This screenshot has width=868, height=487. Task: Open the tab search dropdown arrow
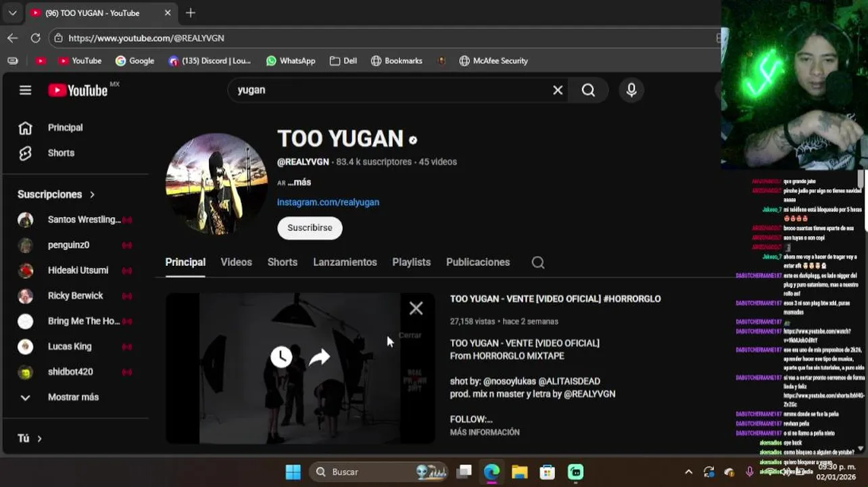click(12, 13)
